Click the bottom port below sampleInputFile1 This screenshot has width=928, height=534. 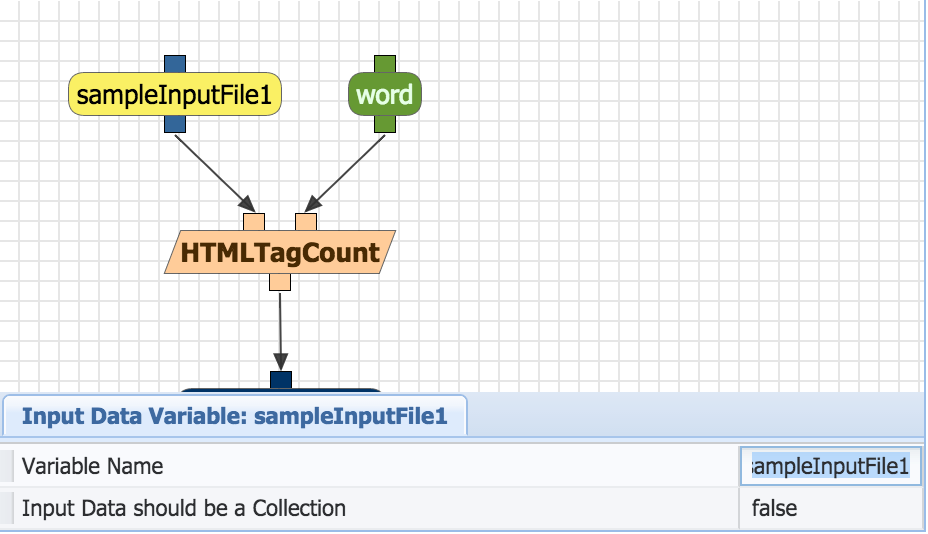tap(175, 124)
